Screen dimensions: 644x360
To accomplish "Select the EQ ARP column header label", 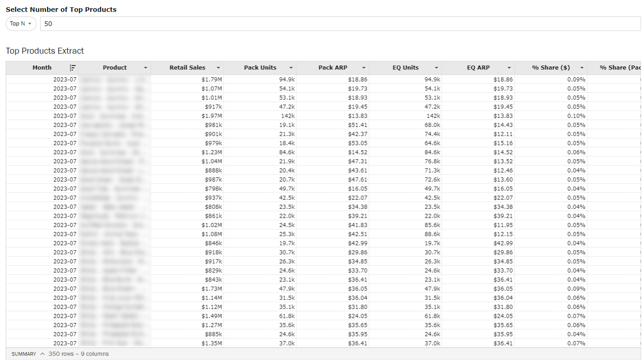I will tap(478, 68).
